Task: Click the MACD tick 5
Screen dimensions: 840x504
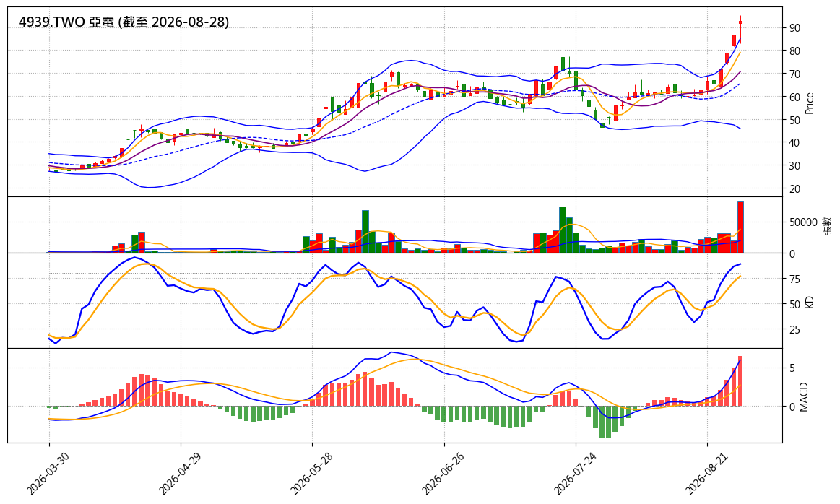Action: [792, 368]
